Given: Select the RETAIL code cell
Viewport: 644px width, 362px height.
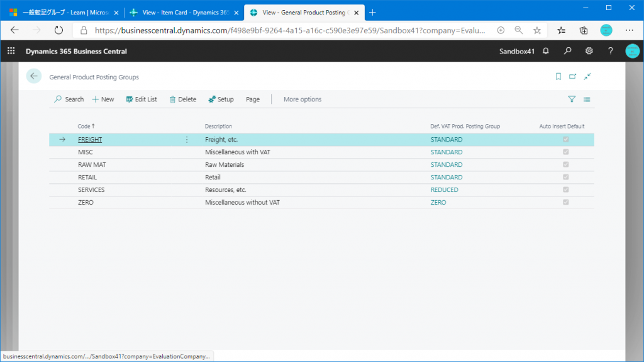Looking at the screenshot, I should click(87, 177).
